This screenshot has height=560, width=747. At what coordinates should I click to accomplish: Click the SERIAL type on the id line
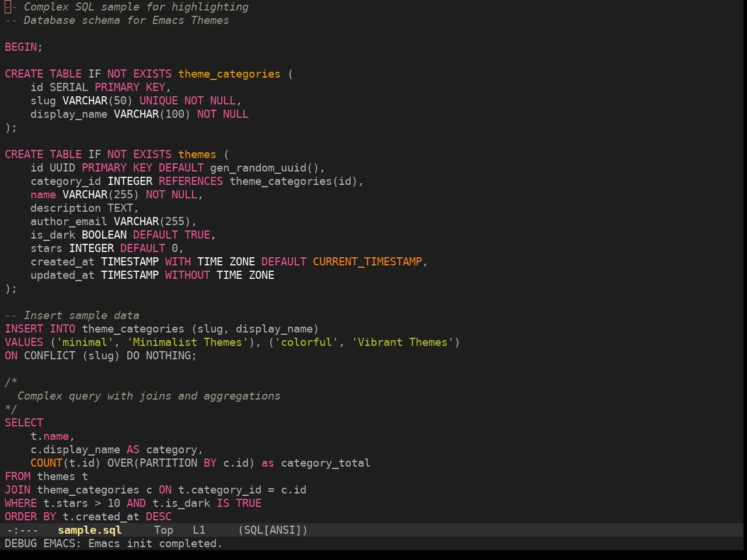tap(69, 87)
